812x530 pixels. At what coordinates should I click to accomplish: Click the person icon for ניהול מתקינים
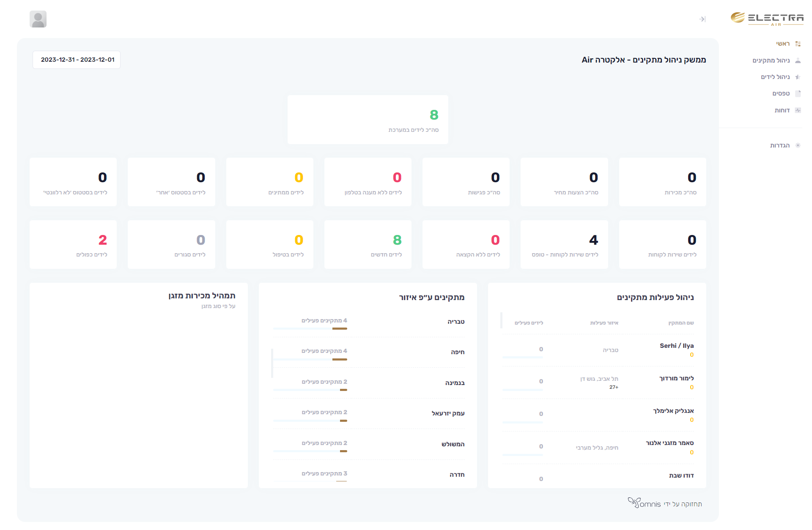(x=798, y=60)
